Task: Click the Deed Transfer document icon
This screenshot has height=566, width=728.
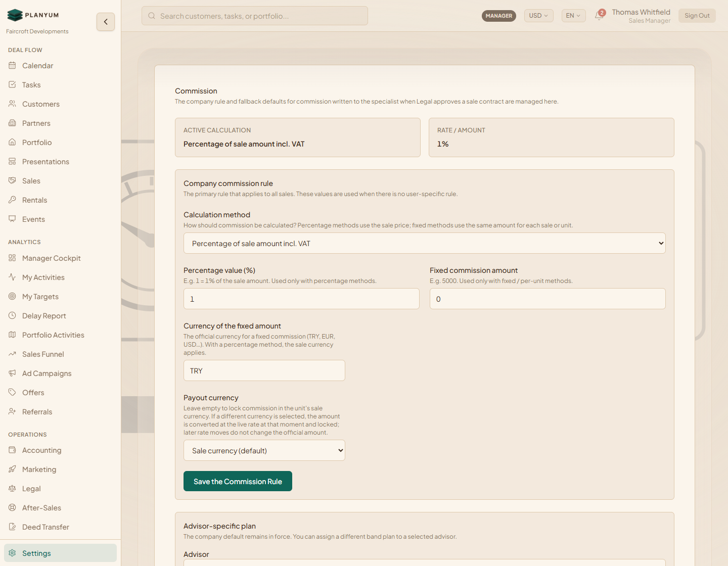Action: [x=12, y=527]
